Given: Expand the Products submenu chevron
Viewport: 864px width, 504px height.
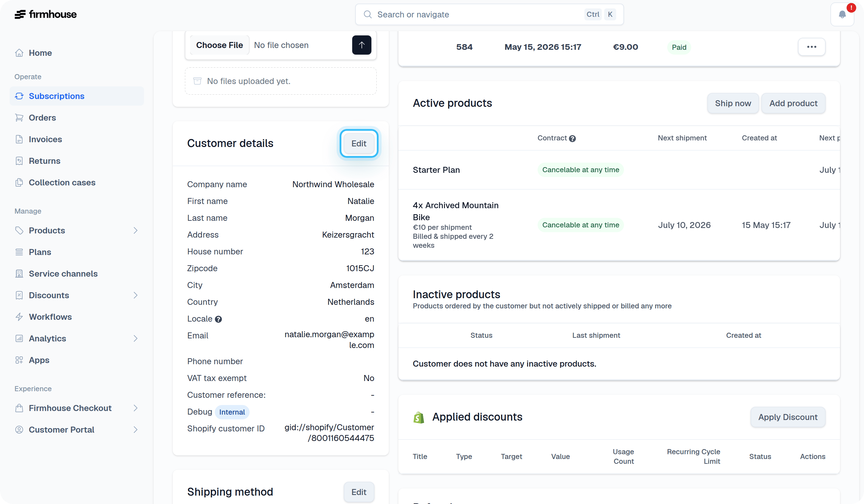Looking at the screenshot, I should [135, 230].
